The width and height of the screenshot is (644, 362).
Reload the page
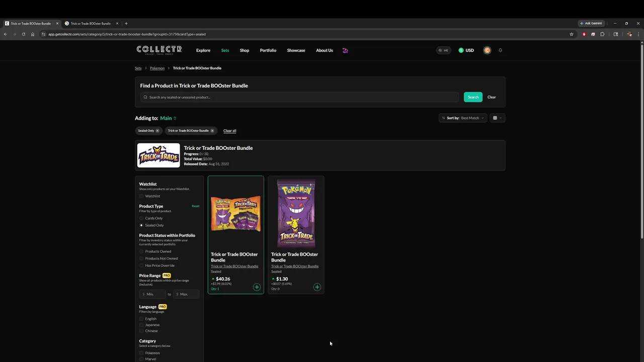23,34
